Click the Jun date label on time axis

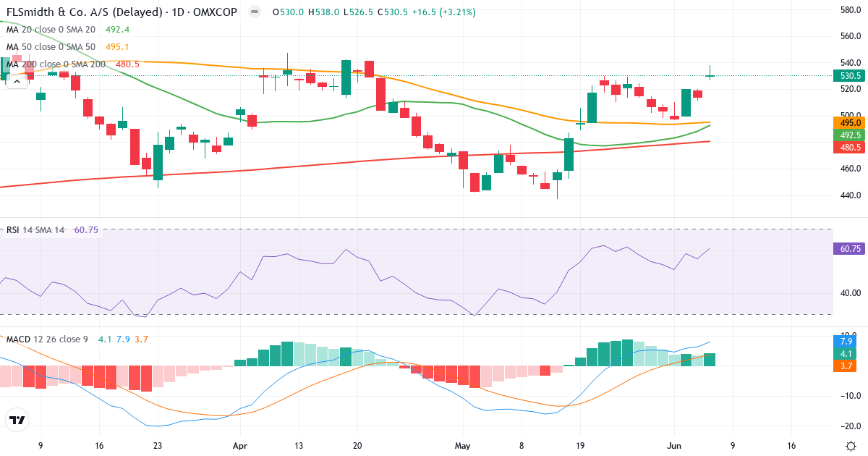click(673, 446)
